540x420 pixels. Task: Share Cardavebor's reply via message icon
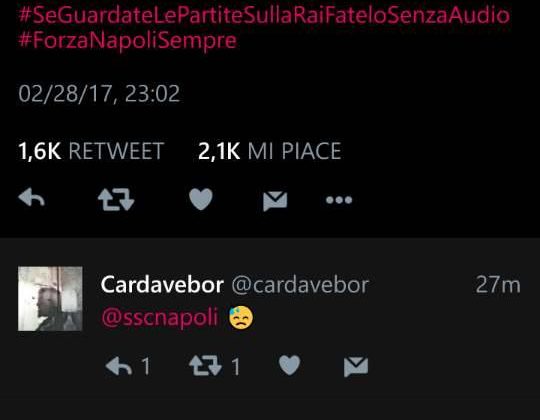pos(356,367)
